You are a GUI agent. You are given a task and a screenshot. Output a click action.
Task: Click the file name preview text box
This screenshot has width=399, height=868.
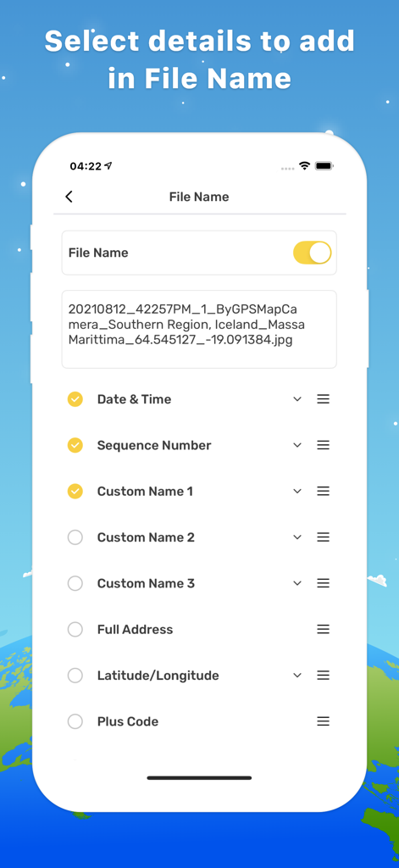tap(199, 329)
